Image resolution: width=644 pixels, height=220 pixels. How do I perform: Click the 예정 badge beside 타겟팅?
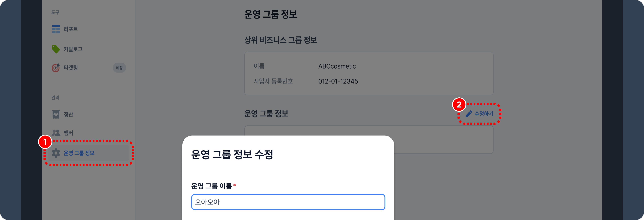pos(119,68)
